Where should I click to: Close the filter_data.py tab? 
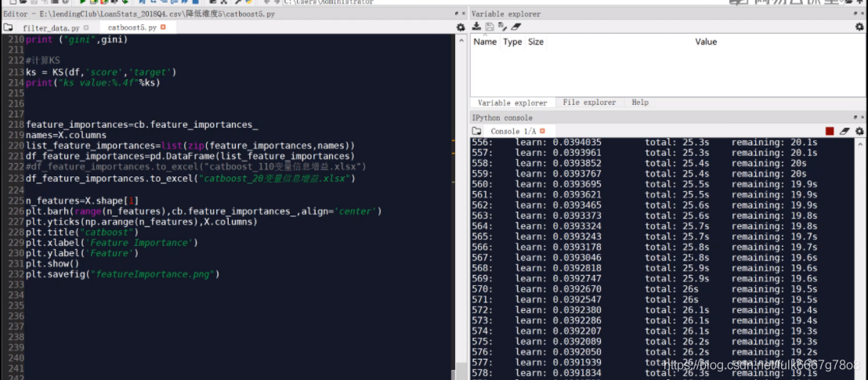coord(86,27)
